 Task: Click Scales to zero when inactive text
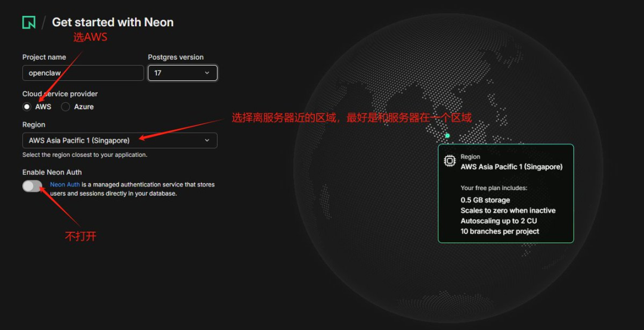(x=508, y=210)
